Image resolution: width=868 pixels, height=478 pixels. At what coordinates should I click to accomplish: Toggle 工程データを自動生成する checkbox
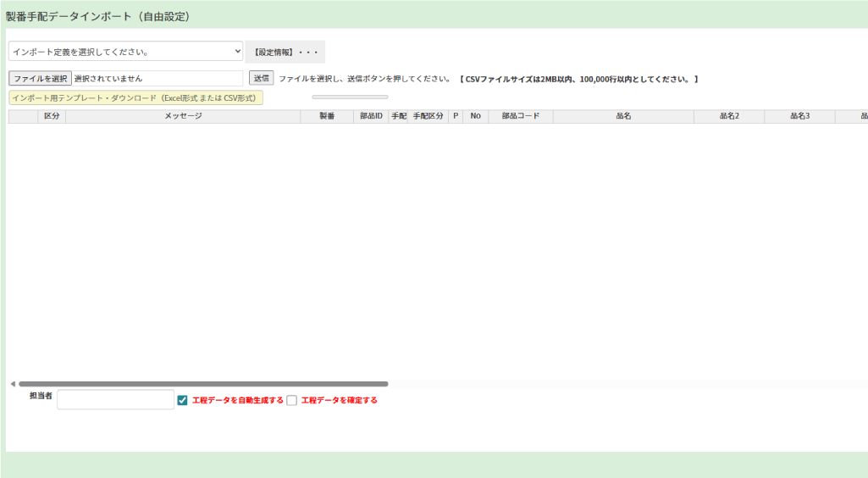(x=182, y=400)
